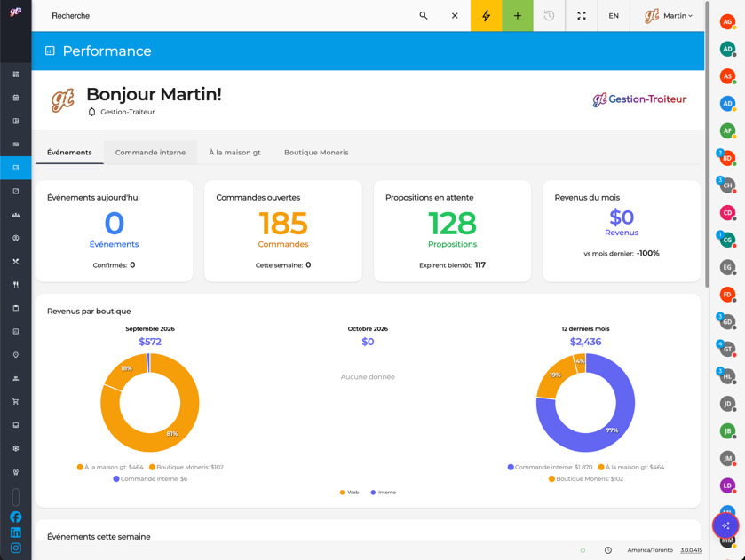
Task: Toggle the Interne legend item
Action: (383, 492)
